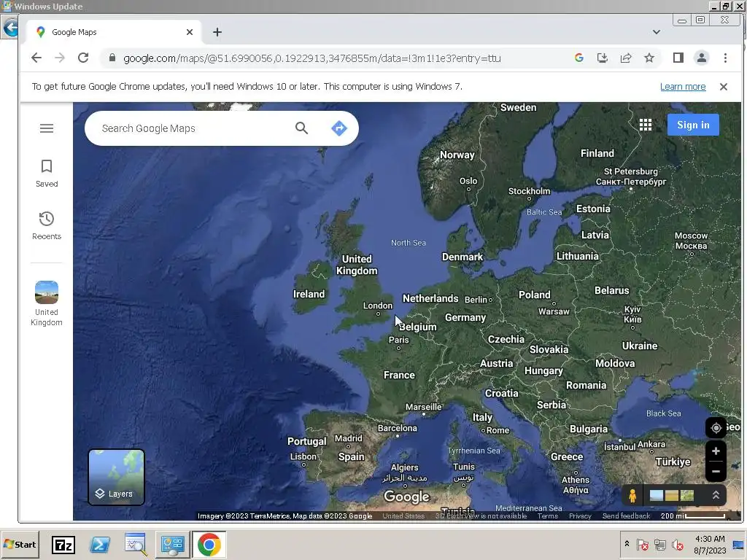Open the Windows Start menu
This screenshot has width=747, height=560.
point(20,544)
